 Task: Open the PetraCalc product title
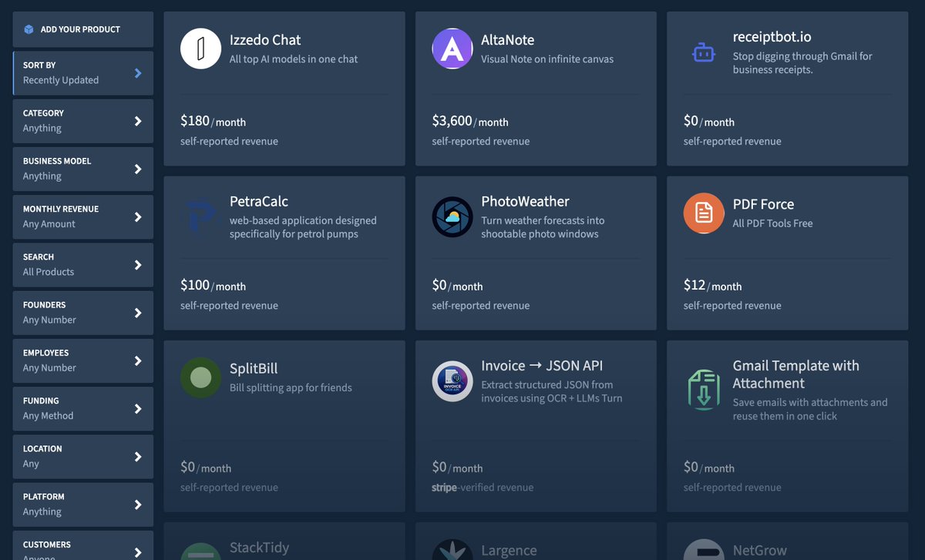coord(259,202)
